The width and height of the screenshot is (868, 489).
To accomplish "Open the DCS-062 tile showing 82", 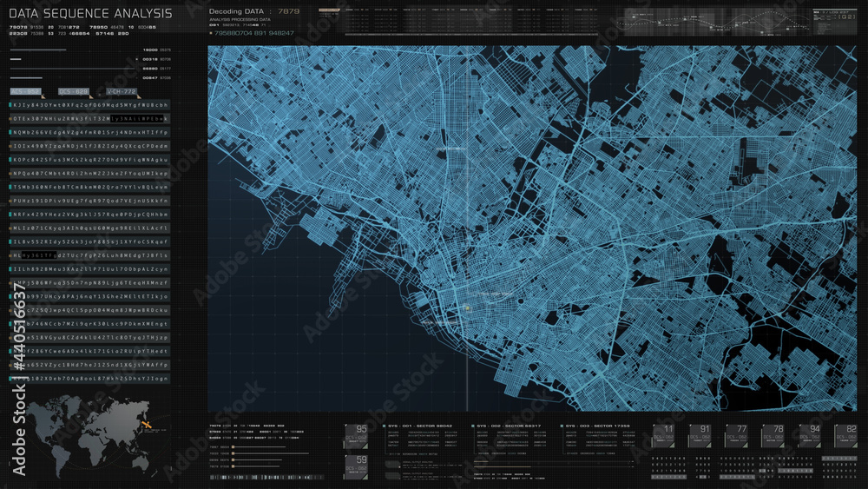I will (x=845, y=436).
